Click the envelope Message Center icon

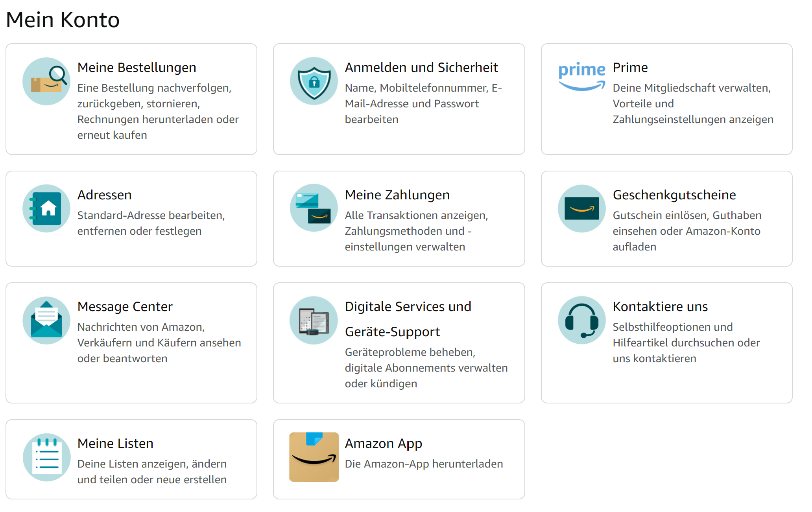tap(46, 320)
